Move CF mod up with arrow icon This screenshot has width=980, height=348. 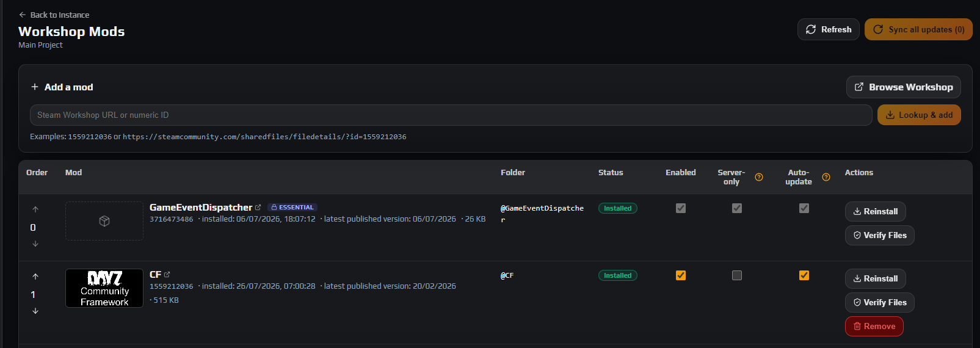point(35,277)
